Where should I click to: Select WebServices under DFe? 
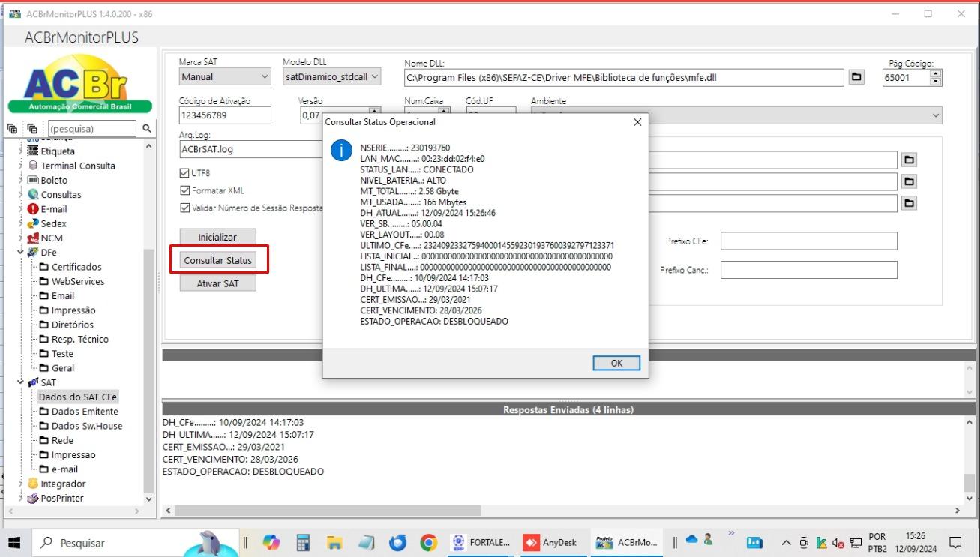click(78, 281)
